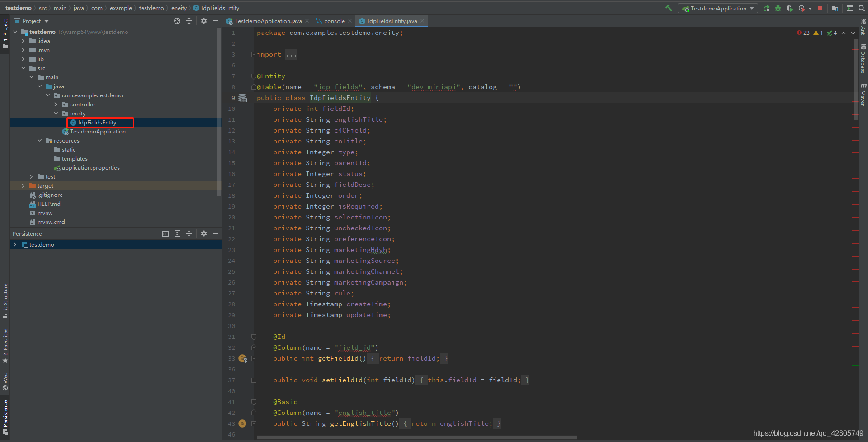Screen dimensions: 868x442
Task: Open Project panel settings gear
Action: pyautogui.click(x=204, y=21)
